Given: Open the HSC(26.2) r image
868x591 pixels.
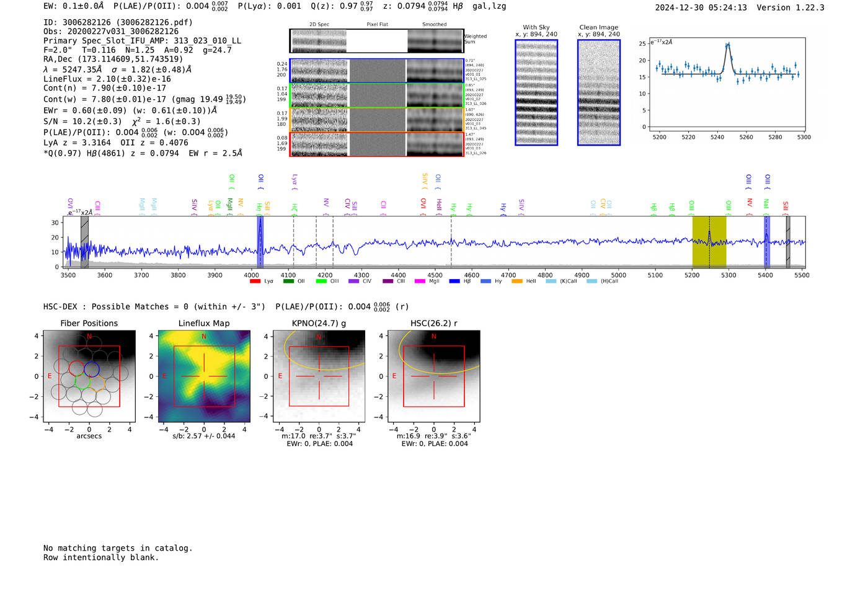Looking at the screenshot, I should pyautogui.click(x=433, y=376).
